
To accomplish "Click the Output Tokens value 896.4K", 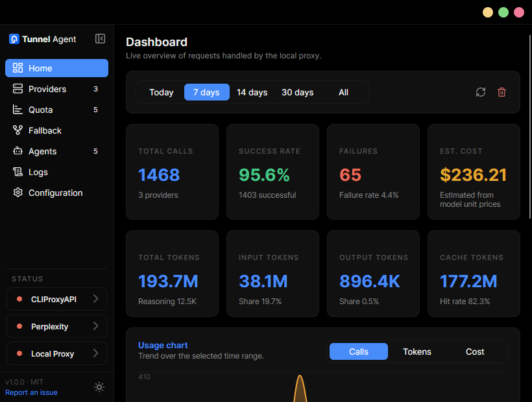I will click(x=370, y=281).
